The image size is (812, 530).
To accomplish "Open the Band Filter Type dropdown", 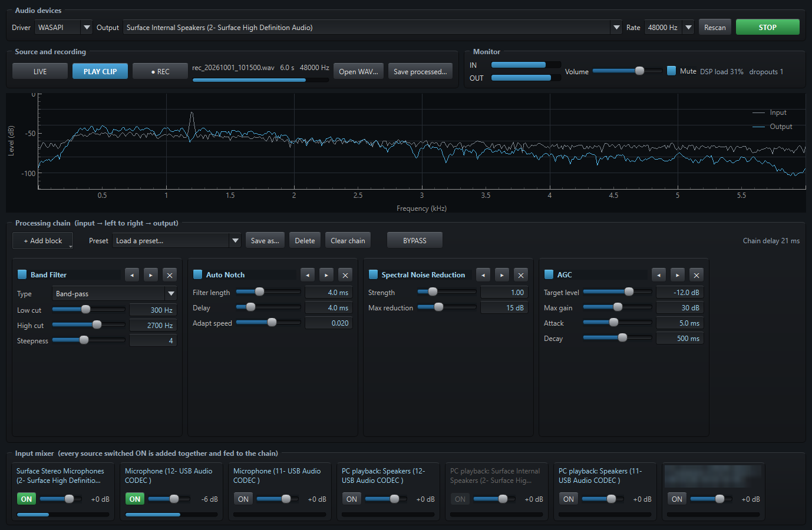I will tap(115, 293).
